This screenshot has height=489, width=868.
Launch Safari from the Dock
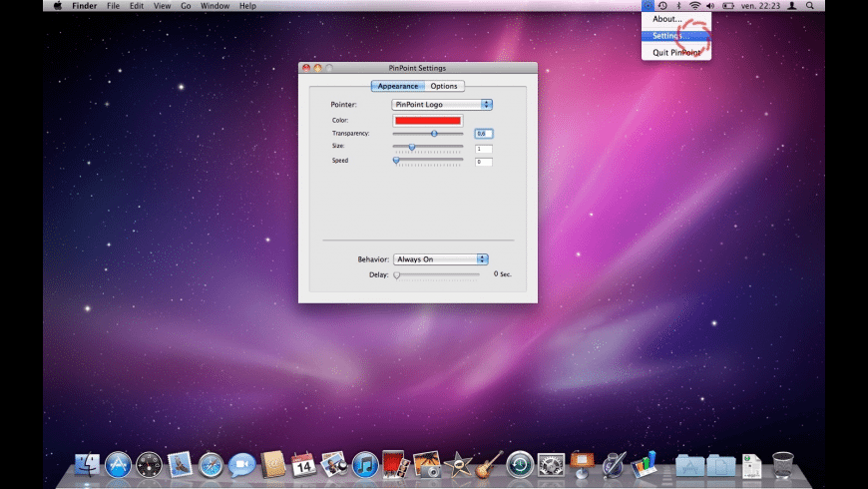pos(211,465)
